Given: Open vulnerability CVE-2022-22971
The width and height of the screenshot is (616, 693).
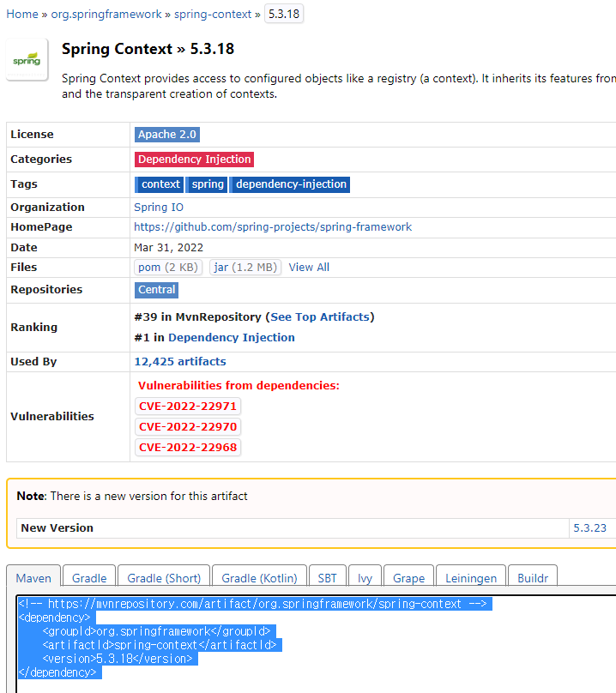Looking at the screenshot, I should click(188, 407).
